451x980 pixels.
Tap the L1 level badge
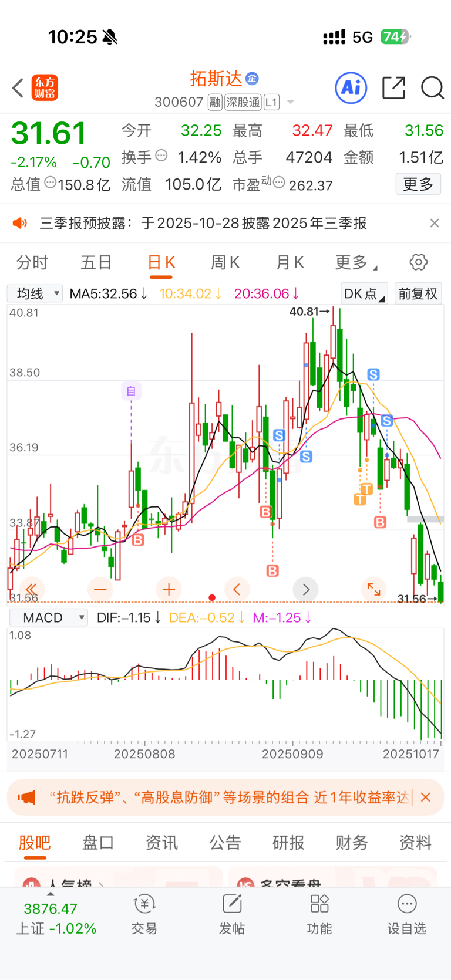coord(271,103)
